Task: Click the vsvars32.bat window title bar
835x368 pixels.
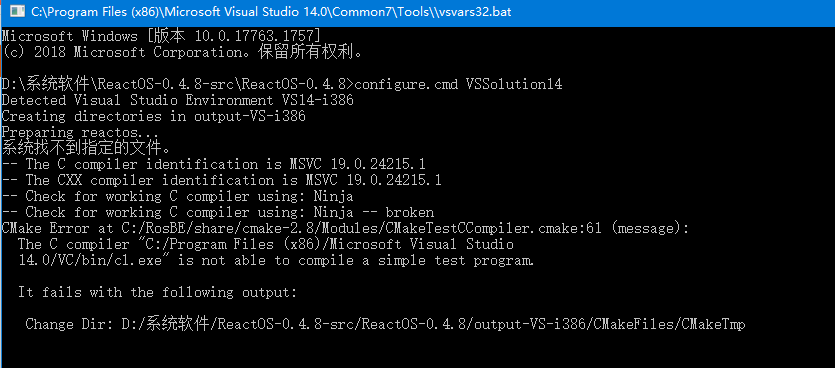Action: [x=418, y=11]
